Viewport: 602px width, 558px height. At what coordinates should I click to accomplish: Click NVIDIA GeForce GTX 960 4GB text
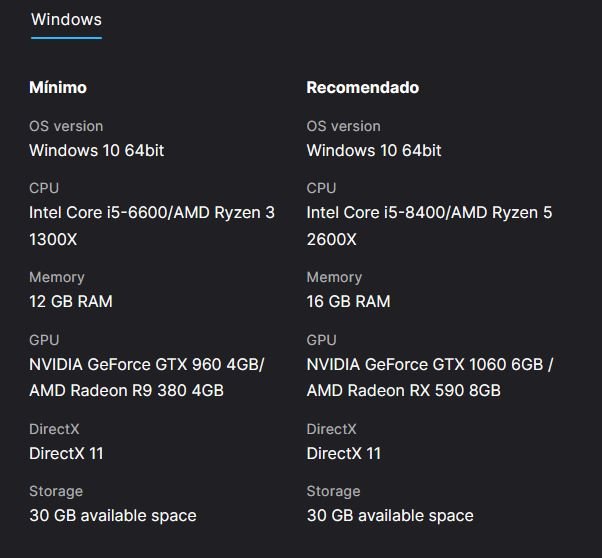point(147,364)
